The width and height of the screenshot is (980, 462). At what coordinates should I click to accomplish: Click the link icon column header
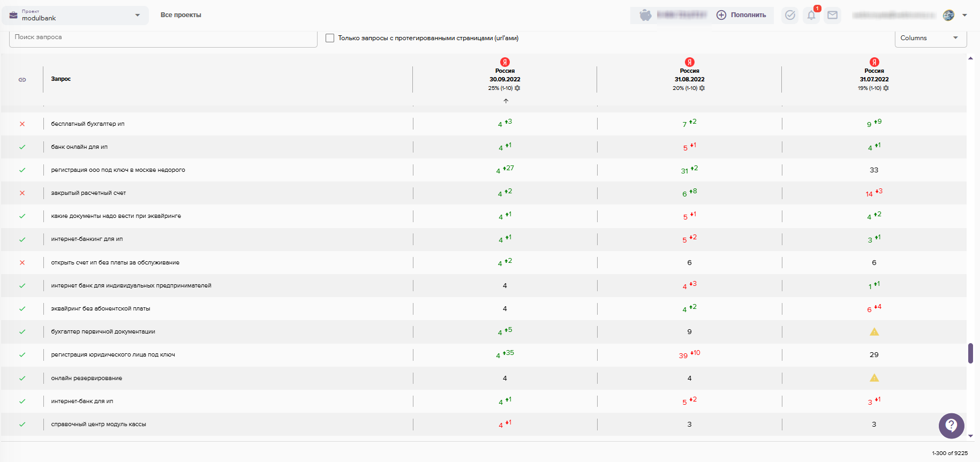[x=22, y=80]
